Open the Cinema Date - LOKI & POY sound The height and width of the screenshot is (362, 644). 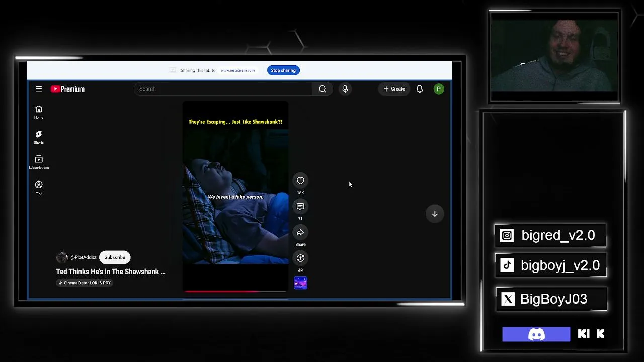(x=85, y=283)
